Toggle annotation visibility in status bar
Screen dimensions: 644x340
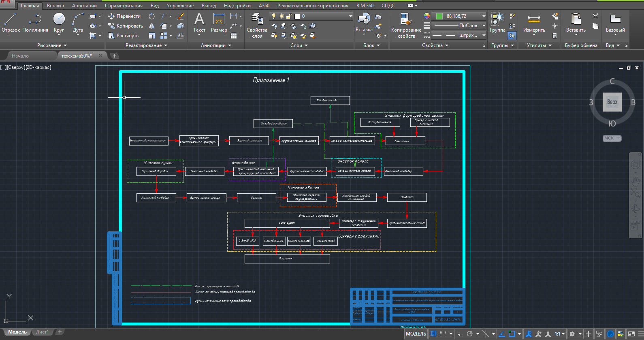coord(529,334)
